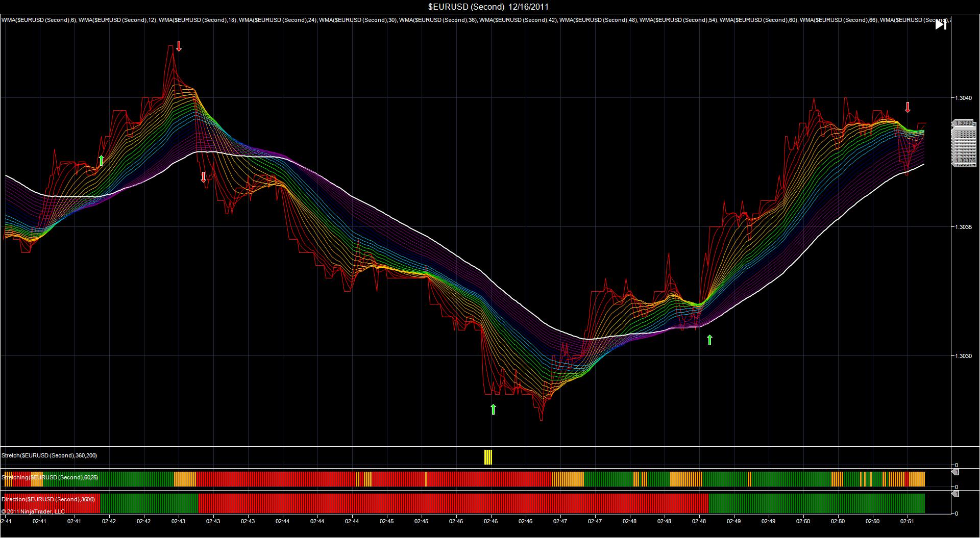Select the red down arrow just below the white line
Viewport: 980px width, 538px height.
[x=203, y=177]
